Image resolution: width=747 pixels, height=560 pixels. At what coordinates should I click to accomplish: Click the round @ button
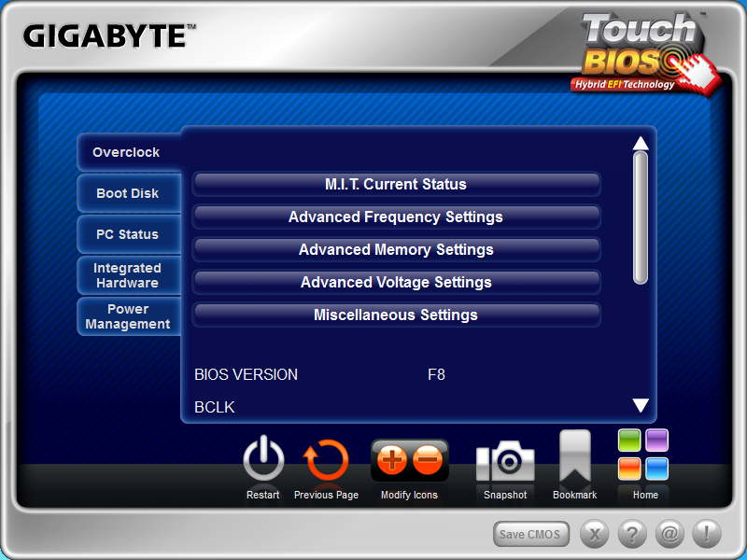(669, 534)
